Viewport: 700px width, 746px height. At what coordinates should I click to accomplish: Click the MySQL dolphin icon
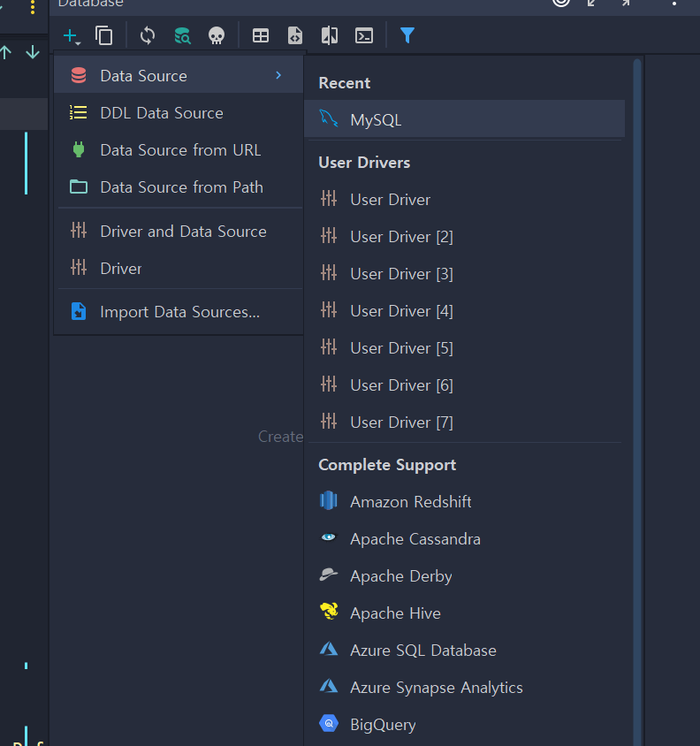tap(329, 118)
